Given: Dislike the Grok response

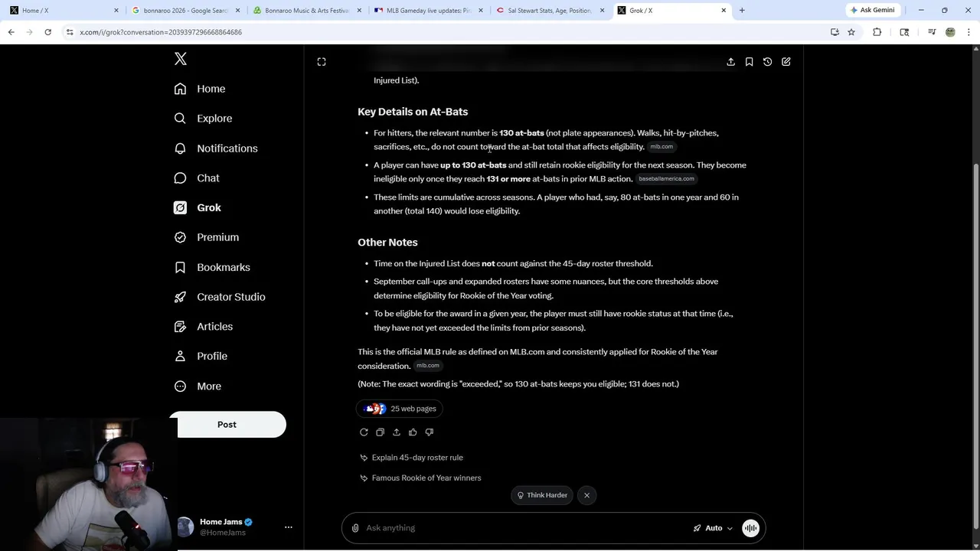Looking at the screenshot, I should (429, 432).
